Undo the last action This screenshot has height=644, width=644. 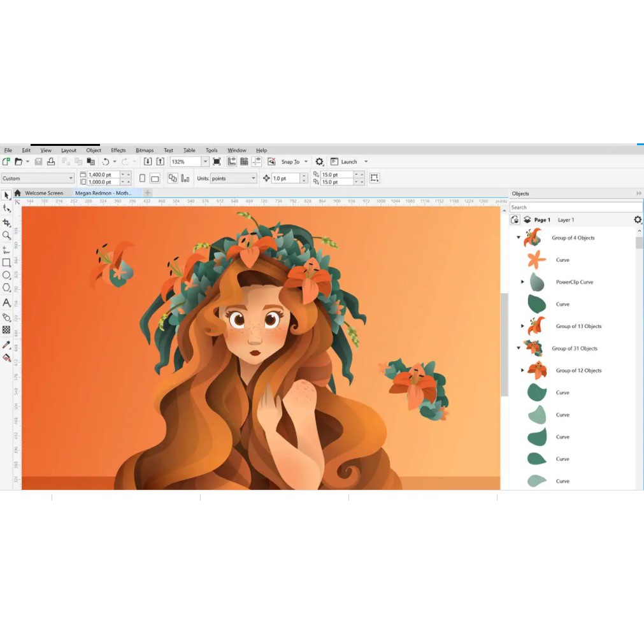pos(106,161)
